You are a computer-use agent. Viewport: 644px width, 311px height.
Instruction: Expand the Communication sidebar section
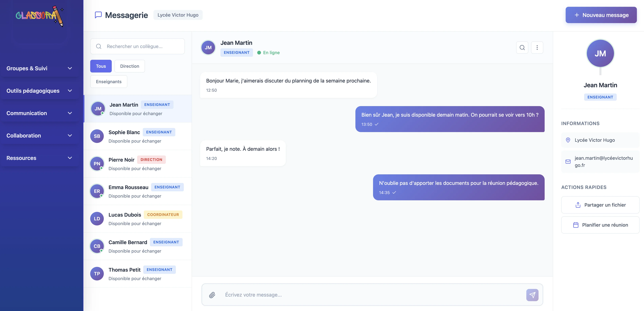tap(40, 113)
